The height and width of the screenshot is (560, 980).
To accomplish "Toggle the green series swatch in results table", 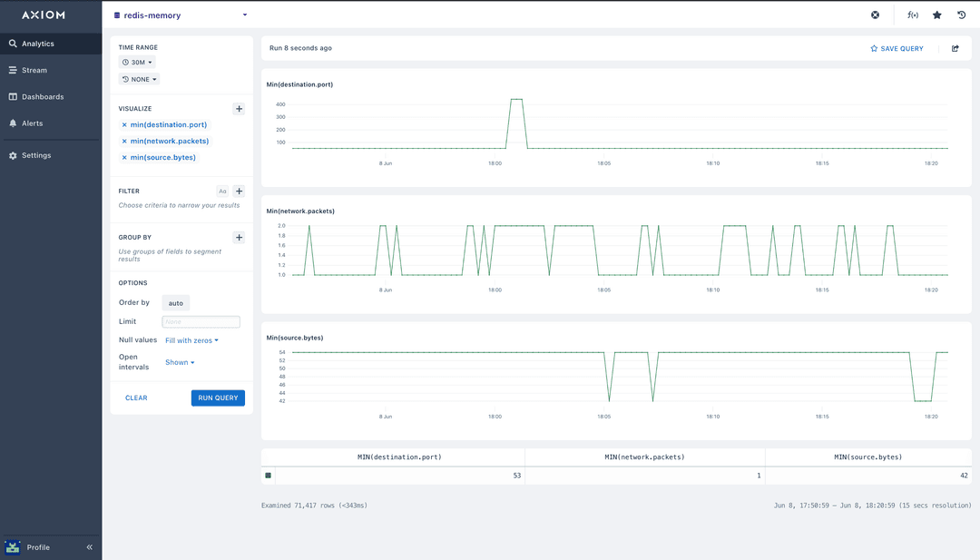I will coord(268,475).
